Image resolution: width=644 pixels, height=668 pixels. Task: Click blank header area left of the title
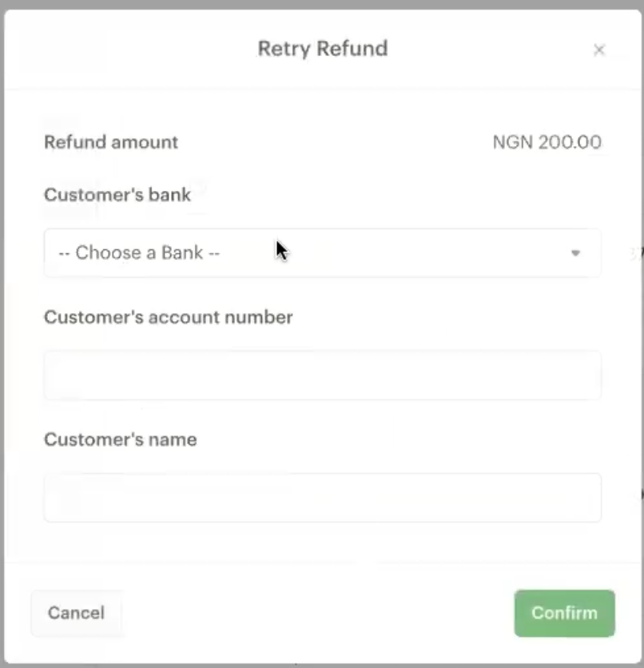pyautogui.click(x=120, y=49)
